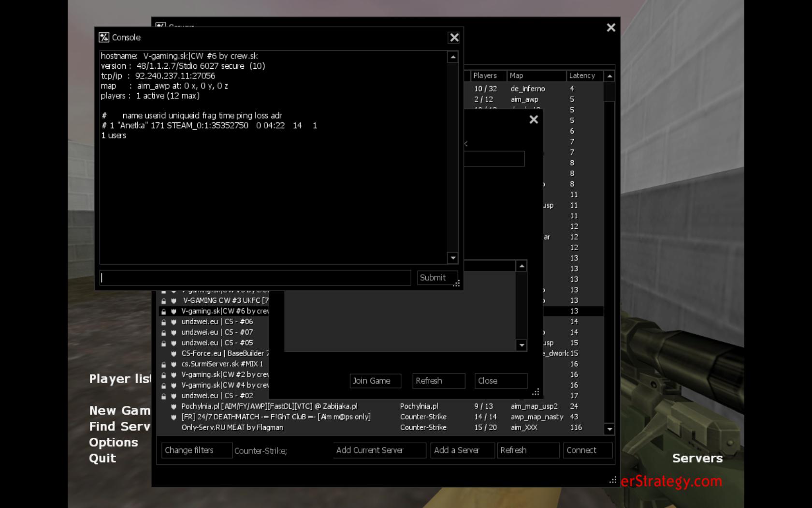Click the lock icon on undzwei.eu CS - #02 row

coord(164,396)
